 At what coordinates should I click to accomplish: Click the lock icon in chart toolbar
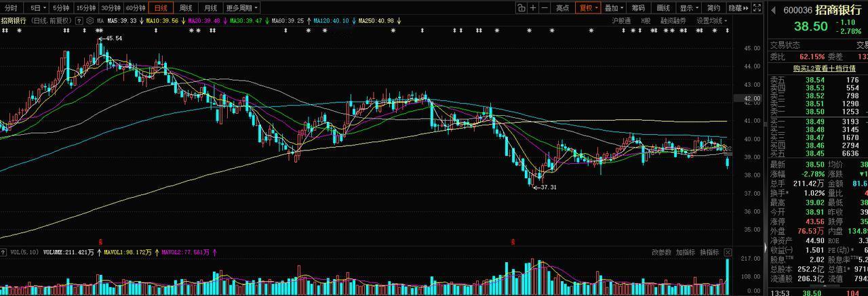click(x=521, y=8)
